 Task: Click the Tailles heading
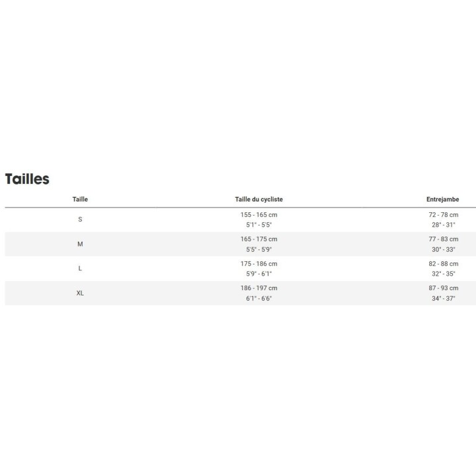pyautogui.click(x=27, y=178)
